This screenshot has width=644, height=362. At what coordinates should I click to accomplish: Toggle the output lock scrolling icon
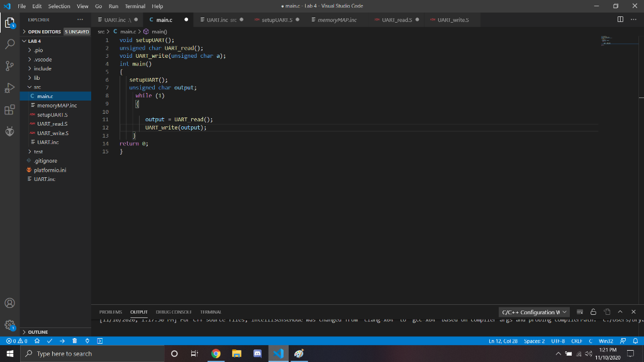594,311
